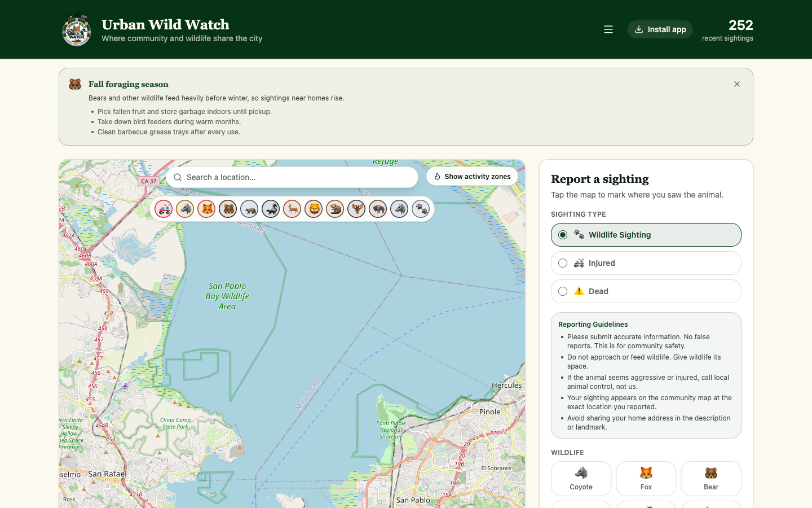Filter map sightings by mountain lion

tap(314, 209)
